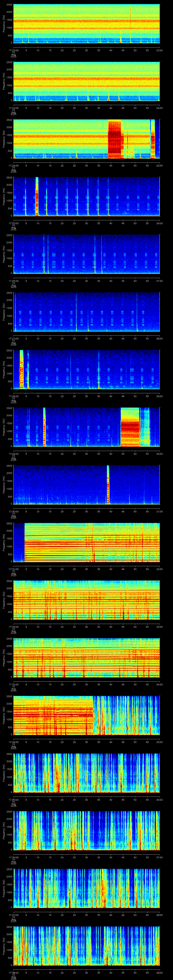Select the spectrogram for minute 17:27:00
The width and height of the screenshot is (173, 980).
[x=86, y=312]
